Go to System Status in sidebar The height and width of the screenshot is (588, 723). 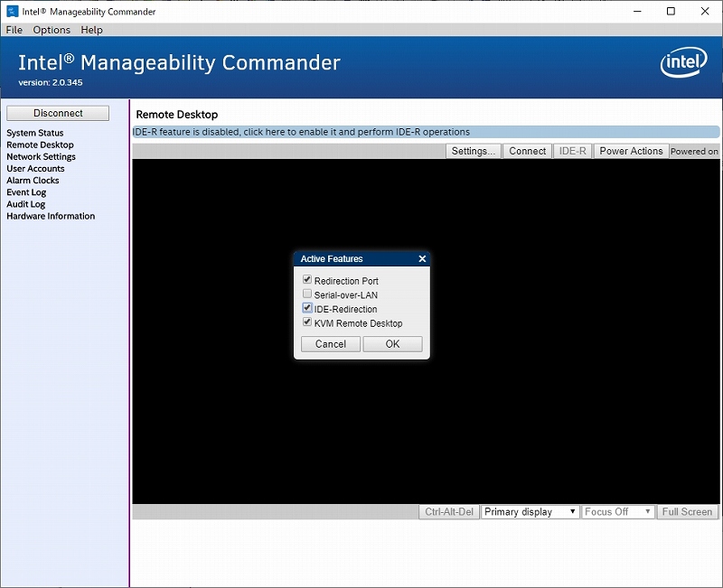pyautogui.click(x=35, y=133)
